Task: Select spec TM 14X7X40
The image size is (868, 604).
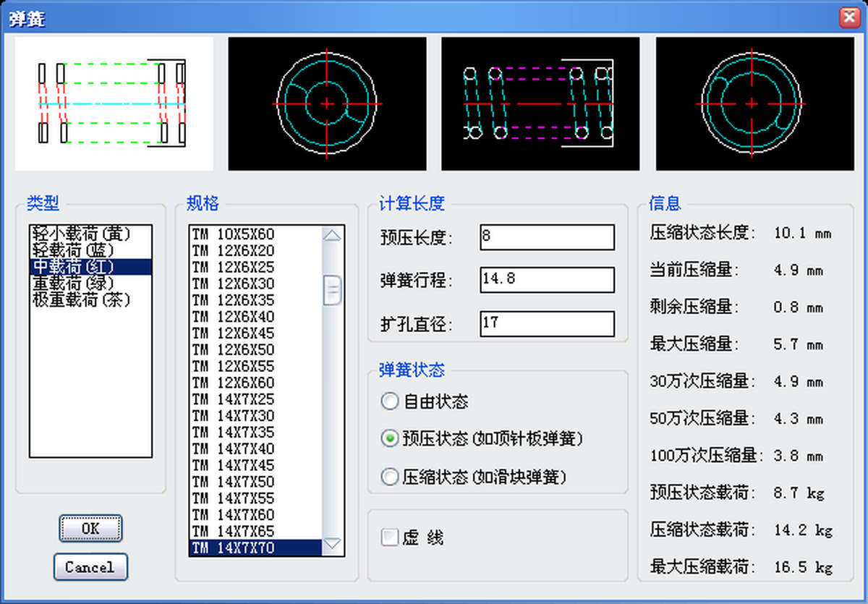Action: pos(256,449)
